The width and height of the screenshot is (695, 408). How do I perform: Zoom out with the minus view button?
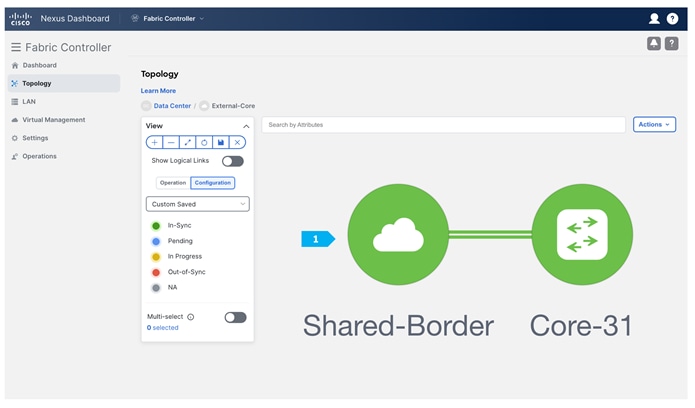(x=171, y=142)
